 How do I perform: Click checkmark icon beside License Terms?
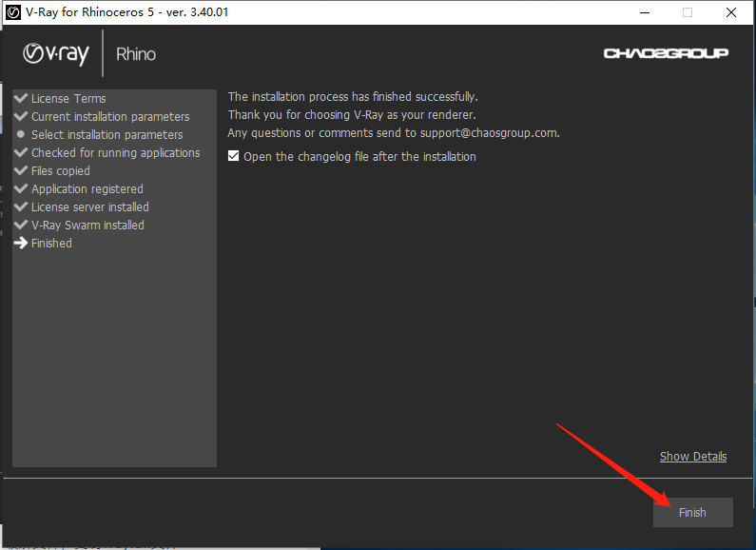[21, 98]
